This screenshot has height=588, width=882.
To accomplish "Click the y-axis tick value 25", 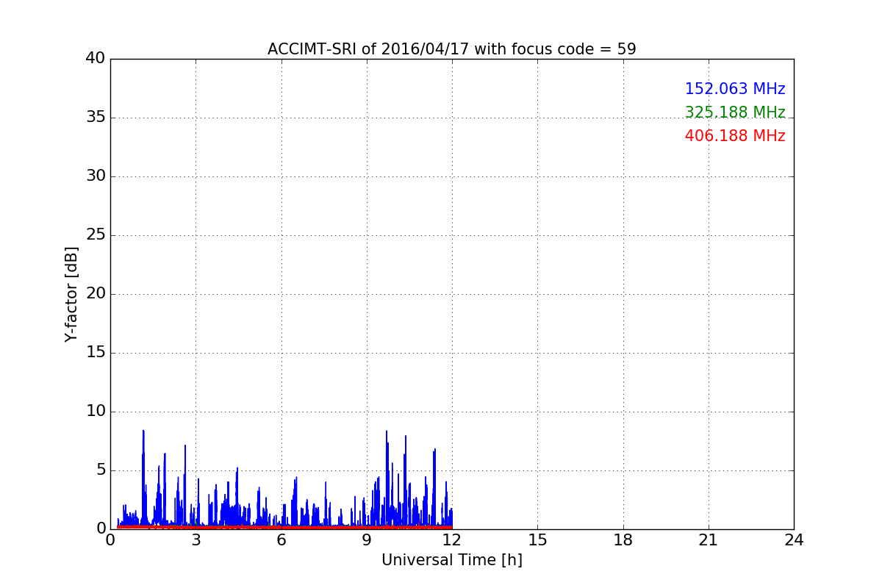I will (96, 235).
